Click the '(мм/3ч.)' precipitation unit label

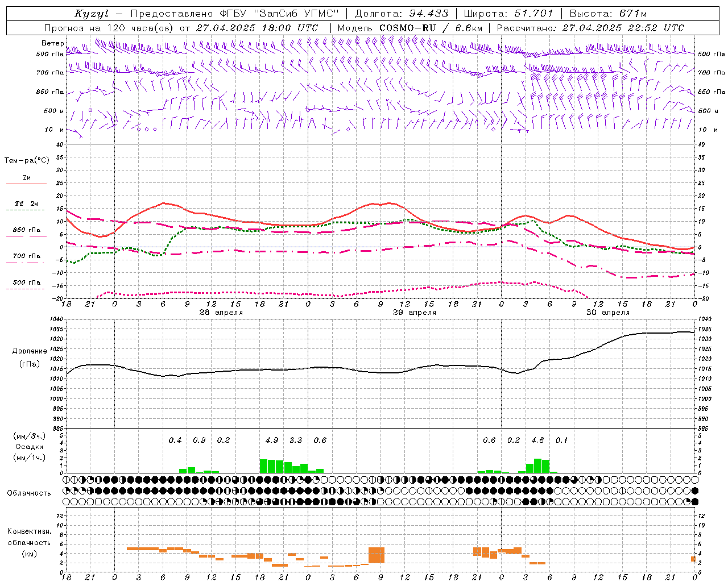[x=29, y=436]
